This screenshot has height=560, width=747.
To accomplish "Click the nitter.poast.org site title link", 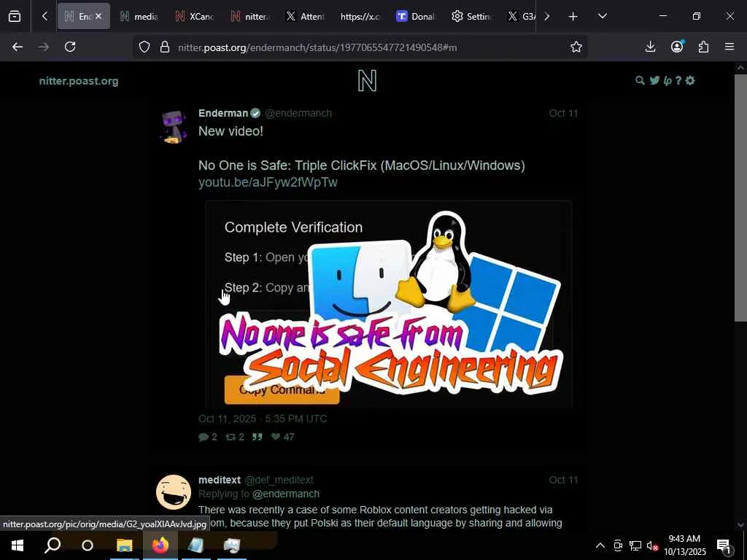I will point(79,81).
